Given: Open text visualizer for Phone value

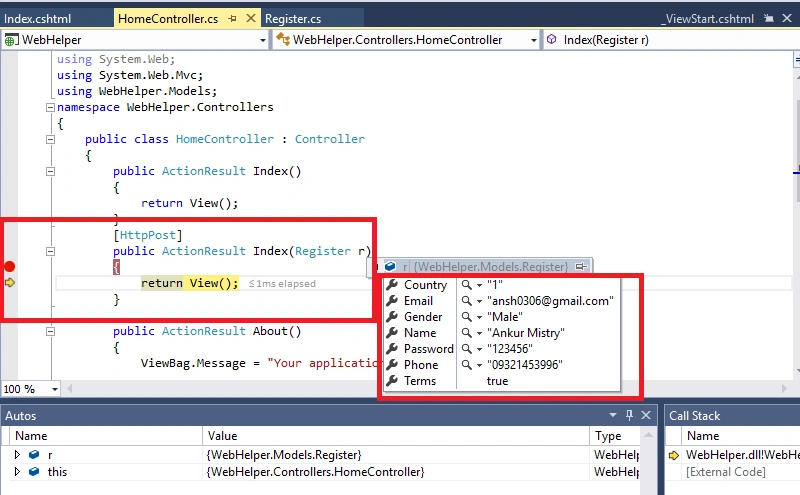Looking at the screenshot, I should coord(466,365).
